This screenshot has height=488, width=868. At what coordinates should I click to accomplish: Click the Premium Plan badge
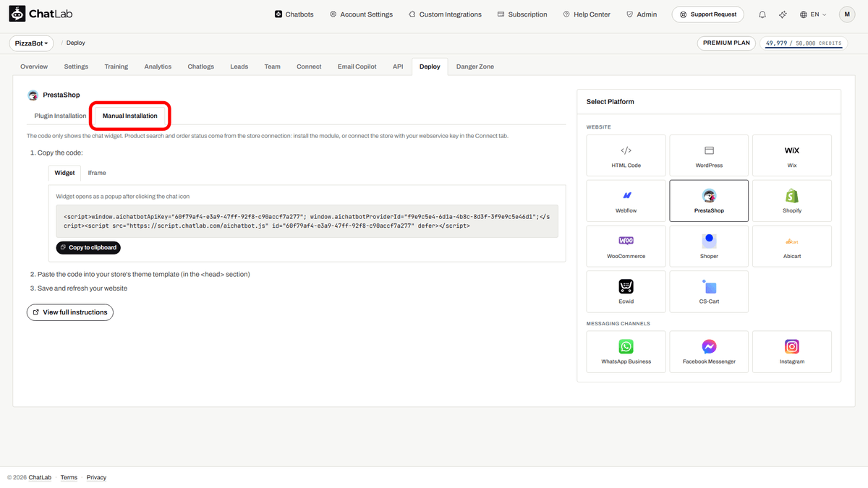726,43
